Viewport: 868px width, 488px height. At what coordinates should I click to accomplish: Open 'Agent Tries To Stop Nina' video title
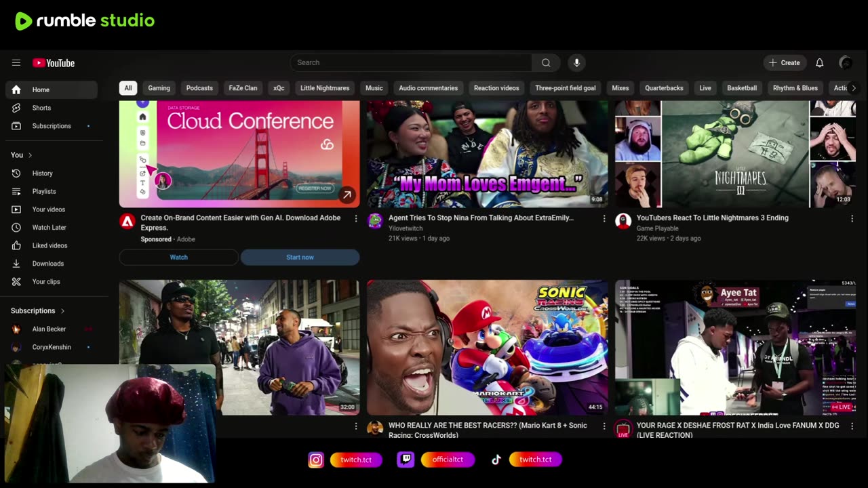(x=481, y=218)
